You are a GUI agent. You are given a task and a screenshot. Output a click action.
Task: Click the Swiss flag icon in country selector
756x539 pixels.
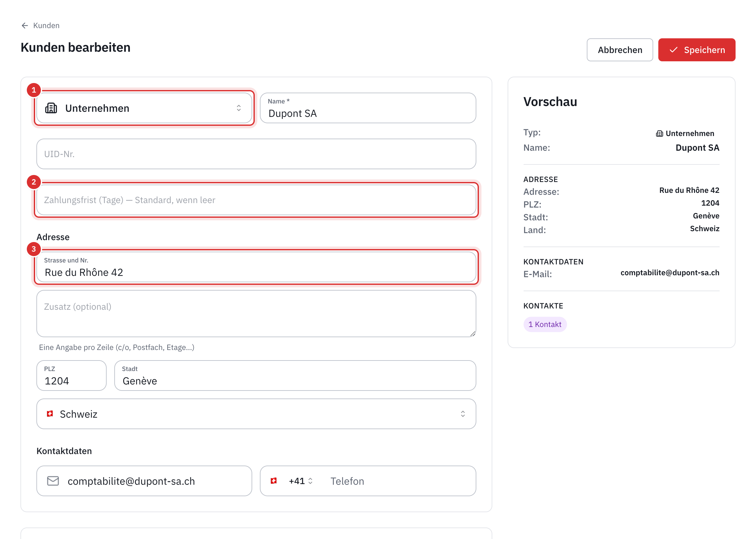click(50, 414)
